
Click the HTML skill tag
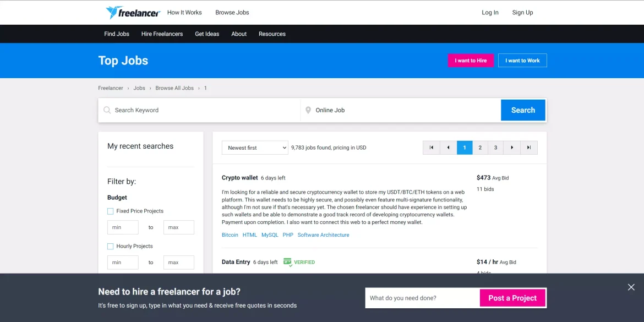tap(250, 235)
